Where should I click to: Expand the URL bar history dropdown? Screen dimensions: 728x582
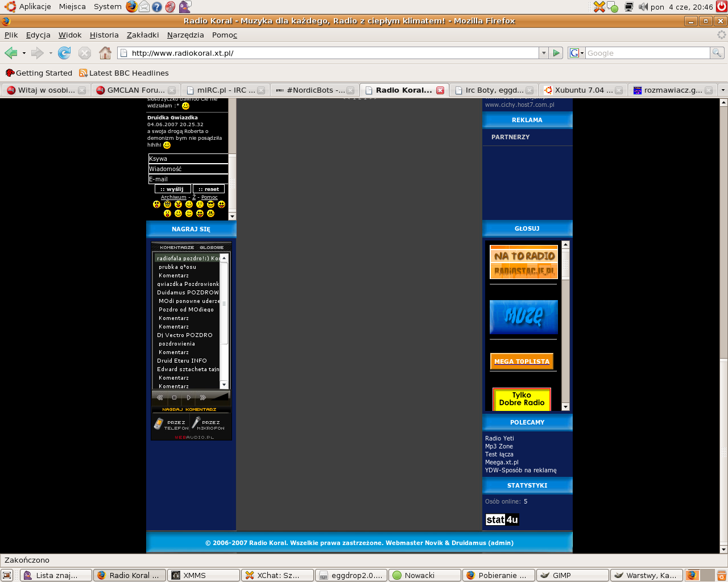(x=544, y=53)
